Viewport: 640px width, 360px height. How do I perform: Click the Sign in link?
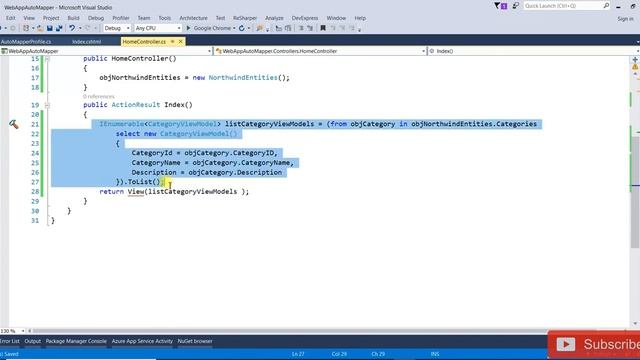[625, 19]
